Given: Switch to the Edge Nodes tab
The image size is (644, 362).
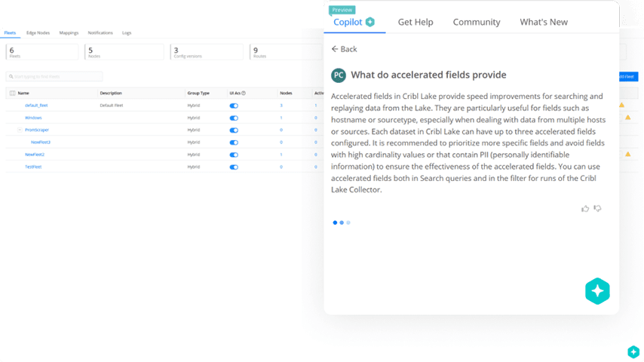Looking at the screenshot, I should pos(38,33).
